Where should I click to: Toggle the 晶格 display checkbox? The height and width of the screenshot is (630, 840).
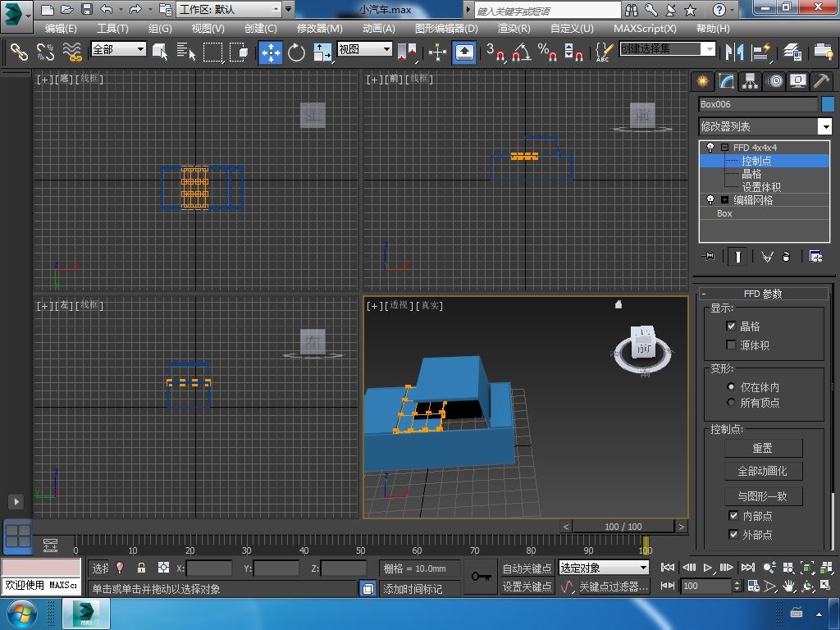coord(731,326)
